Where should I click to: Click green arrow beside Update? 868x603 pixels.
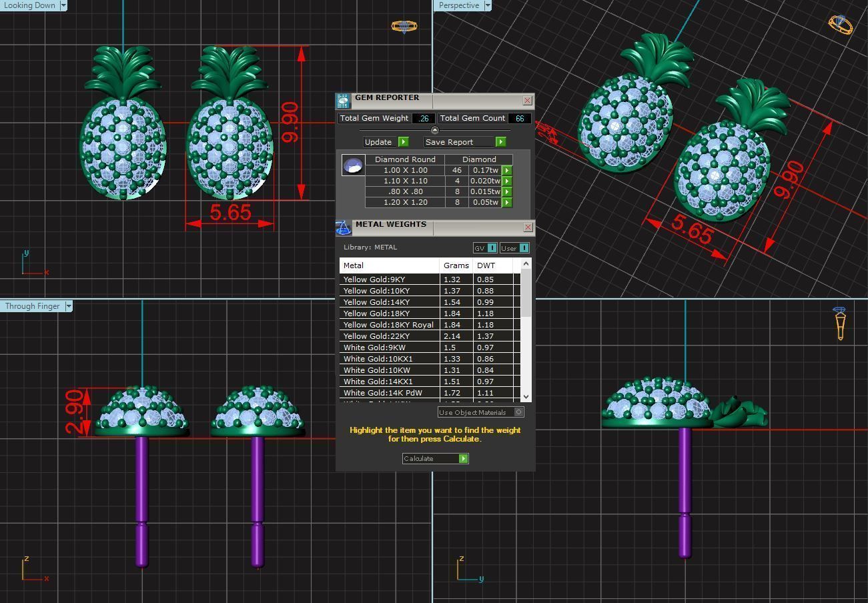(x=403, y=142)
